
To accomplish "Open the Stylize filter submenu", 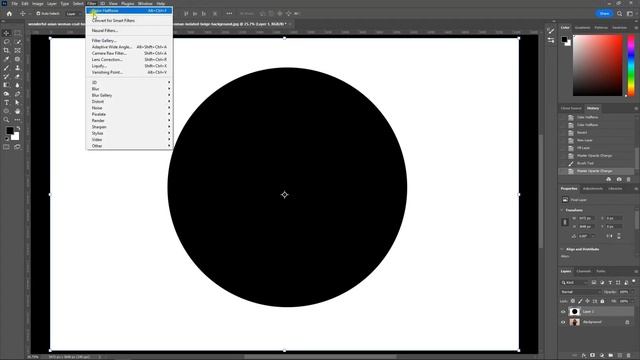I will 129,133.
